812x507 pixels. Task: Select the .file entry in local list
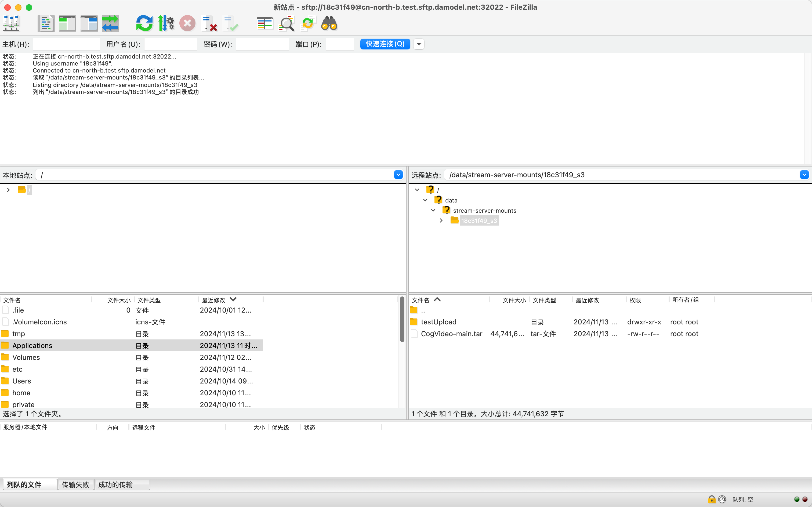[131, 310]
